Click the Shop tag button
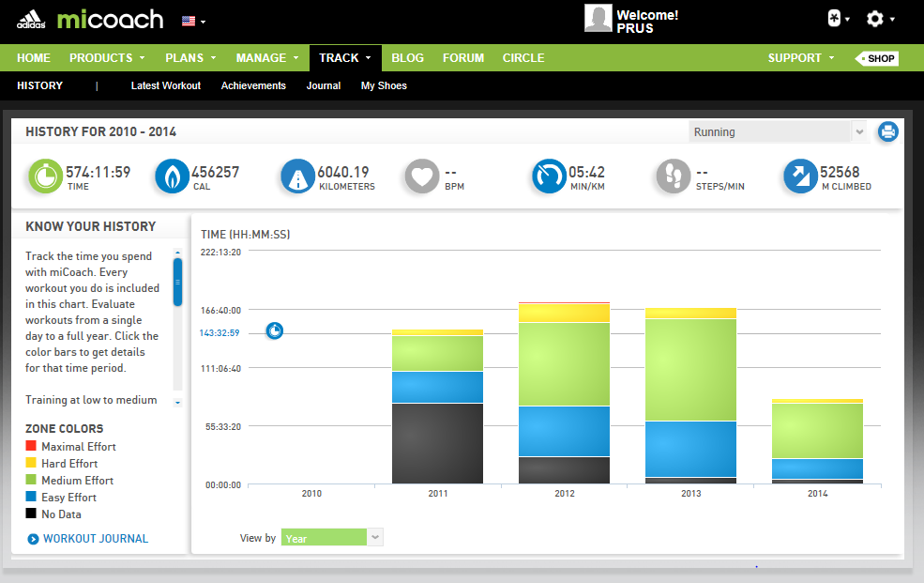The width and height of the screenshot is (924, 583). (878, 58)
